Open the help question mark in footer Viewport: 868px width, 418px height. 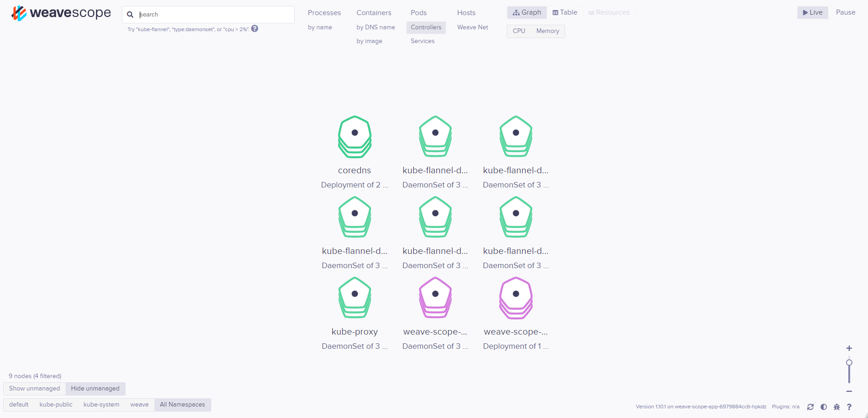849,407
